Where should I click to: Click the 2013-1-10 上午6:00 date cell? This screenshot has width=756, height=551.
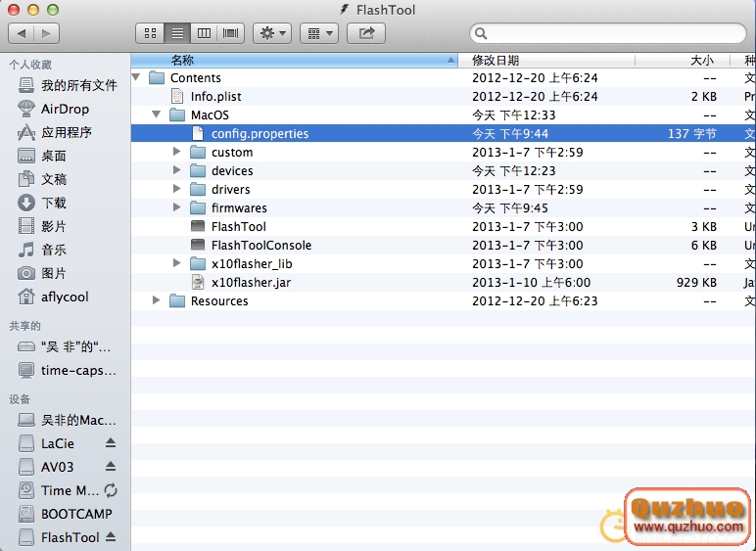[x=532, y=282]
